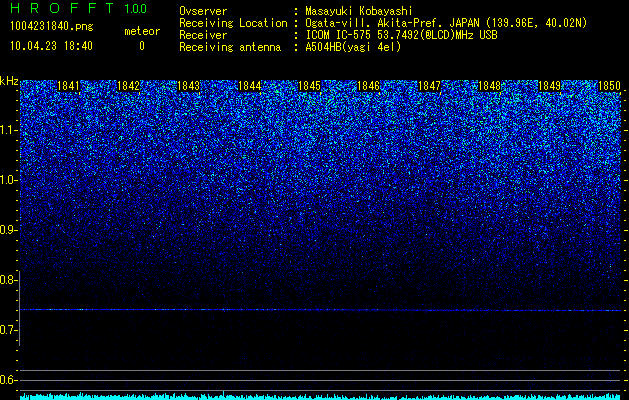Screen dimensions: 629x400
Task: Click the 1848 time marker
Action: (489, 86)
